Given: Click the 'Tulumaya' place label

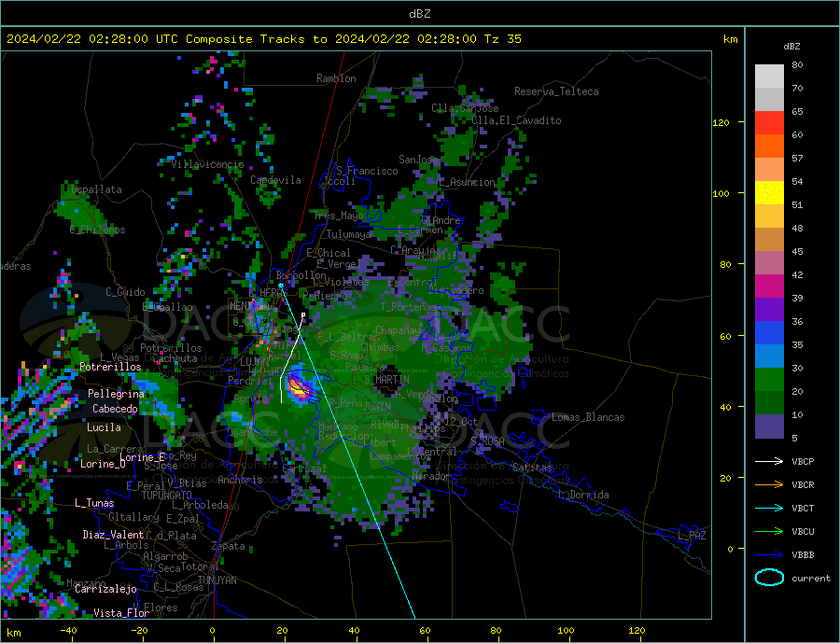Looking at the screenshot, I should (x=348, y=234).
